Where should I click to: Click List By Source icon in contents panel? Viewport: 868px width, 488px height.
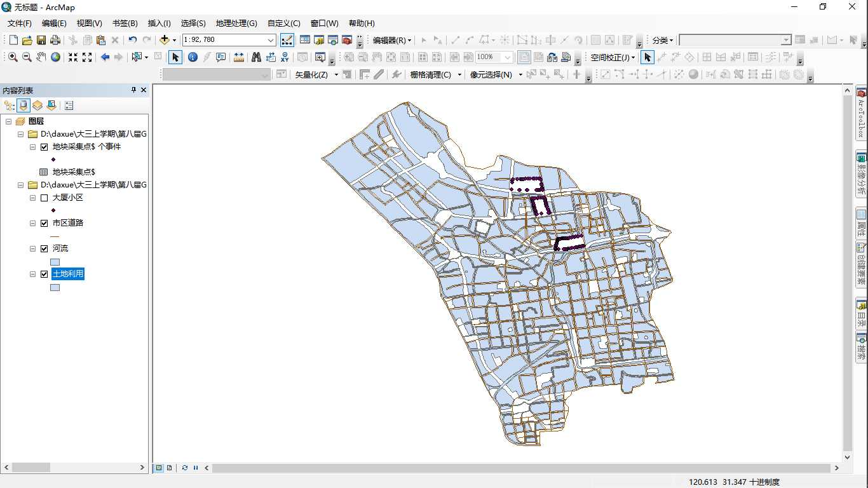[x=24, y=105]
